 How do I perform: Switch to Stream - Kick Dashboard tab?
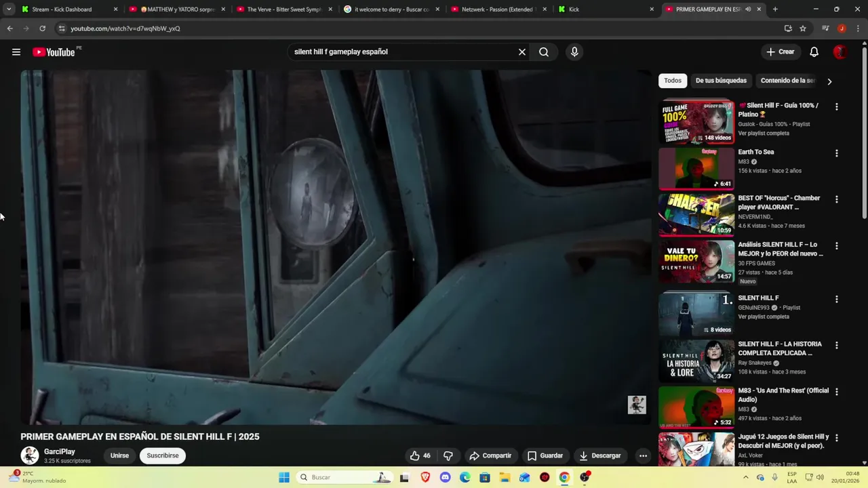point(70,9)
